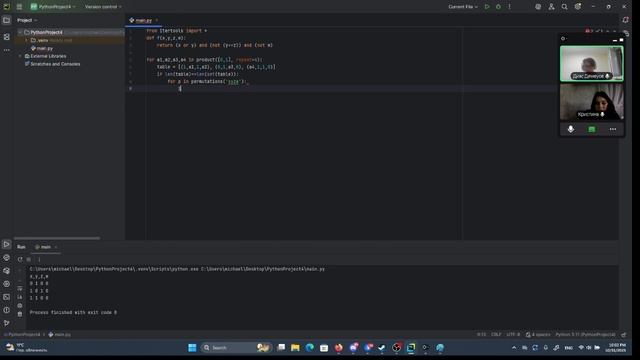Open the 4 spaces indent selector
Viewport: 640px width, 360px height.
pos(538,334)
